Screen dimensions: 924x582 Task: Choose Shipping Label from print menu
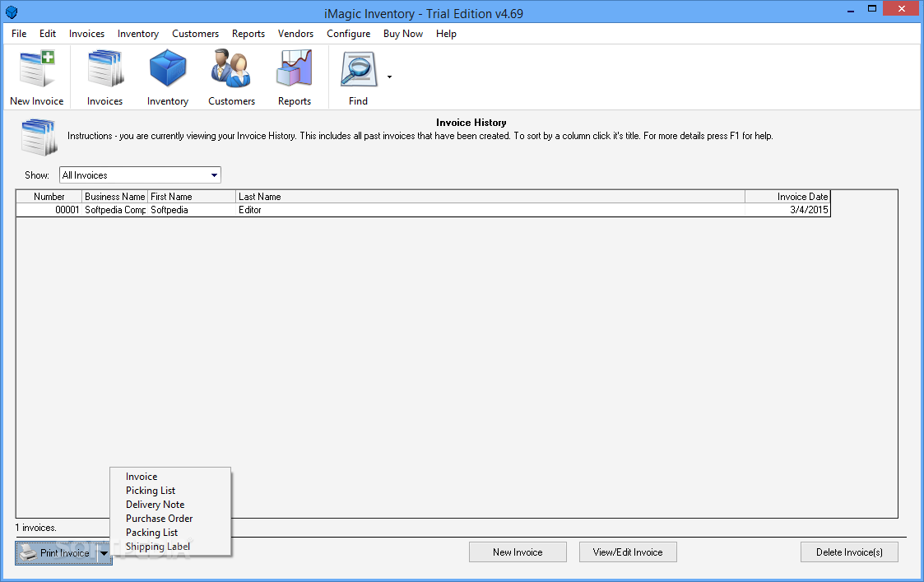(x=170, y=547)
